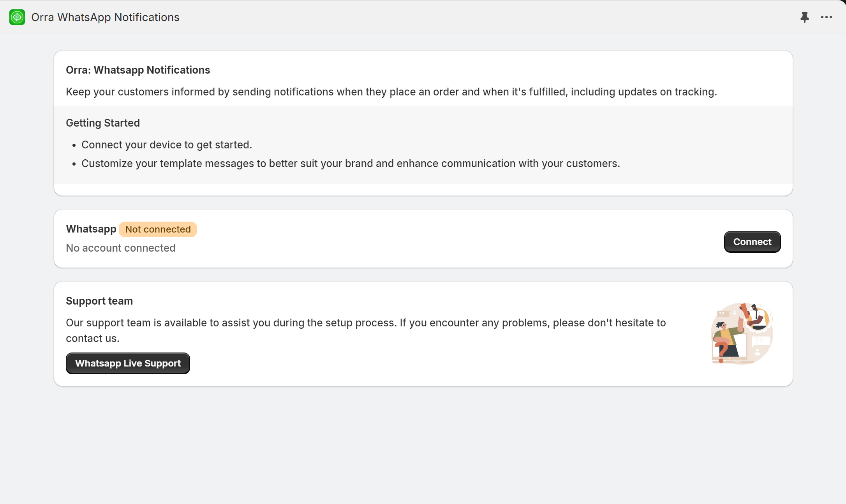Click the No account connected text
This screenshot has height=504, width=846.
121,248
